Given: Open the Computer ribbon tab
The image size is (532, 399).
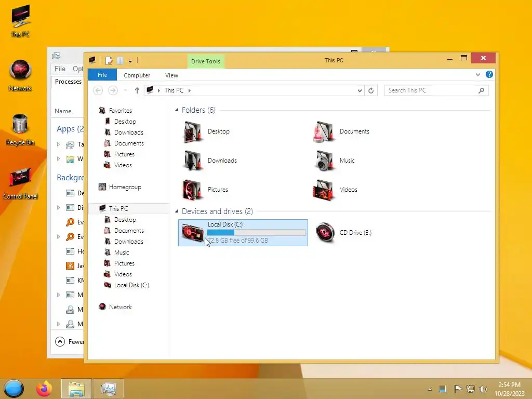Looking at the screenshot, I should point(137,75).
